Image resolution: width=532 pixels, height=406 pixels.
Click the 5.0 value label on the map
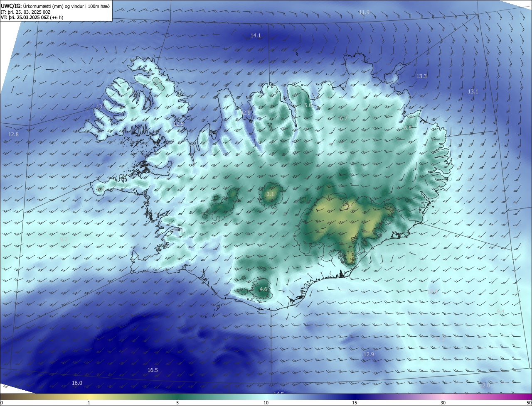click(x=308, y=105)
